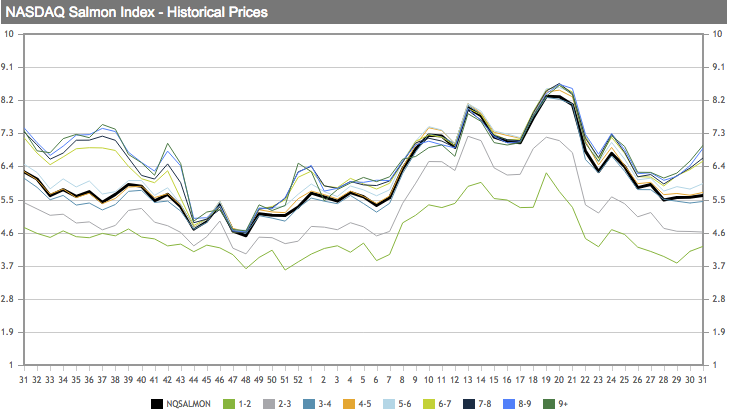The image size is (730, 413).
Task: Click the right axis value 9.1
Action: tap(719, 67)
